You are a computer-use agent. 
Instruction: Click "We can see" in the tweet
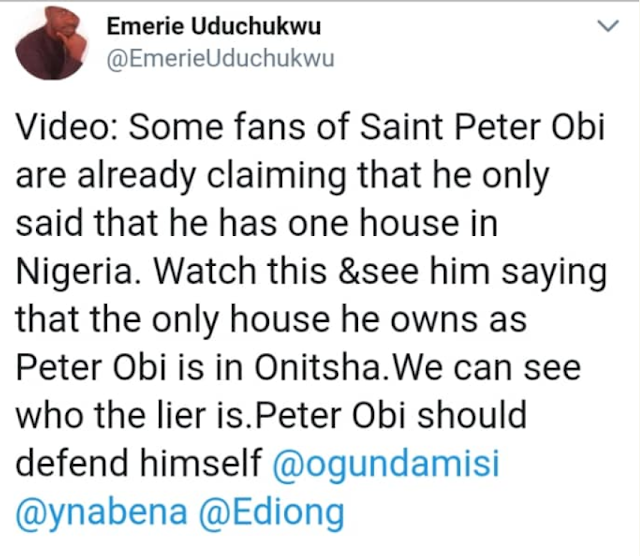[486, 368]
